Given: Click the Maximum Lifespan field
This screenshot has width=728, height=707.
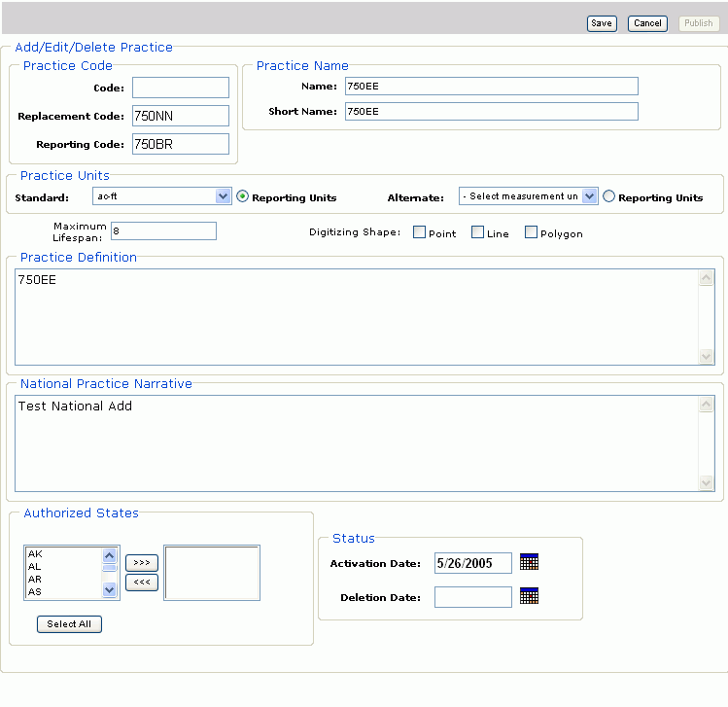Looking at the screenshot, I should tap(163, 231).
